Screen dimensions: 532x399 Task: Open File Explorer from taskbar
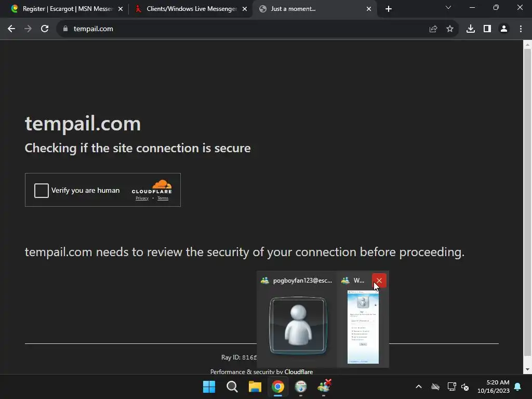tap(255, 387)
